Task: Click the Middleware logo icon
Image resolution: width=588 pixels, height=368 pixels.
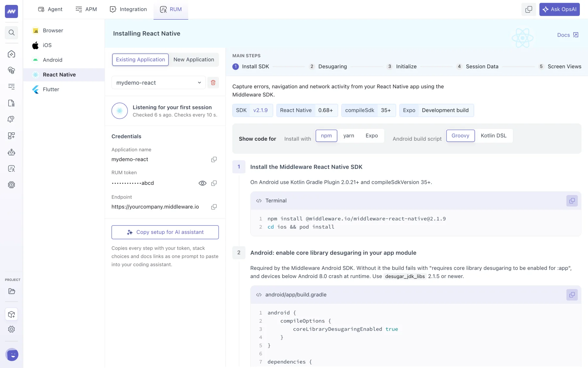Action: (11, 11)
